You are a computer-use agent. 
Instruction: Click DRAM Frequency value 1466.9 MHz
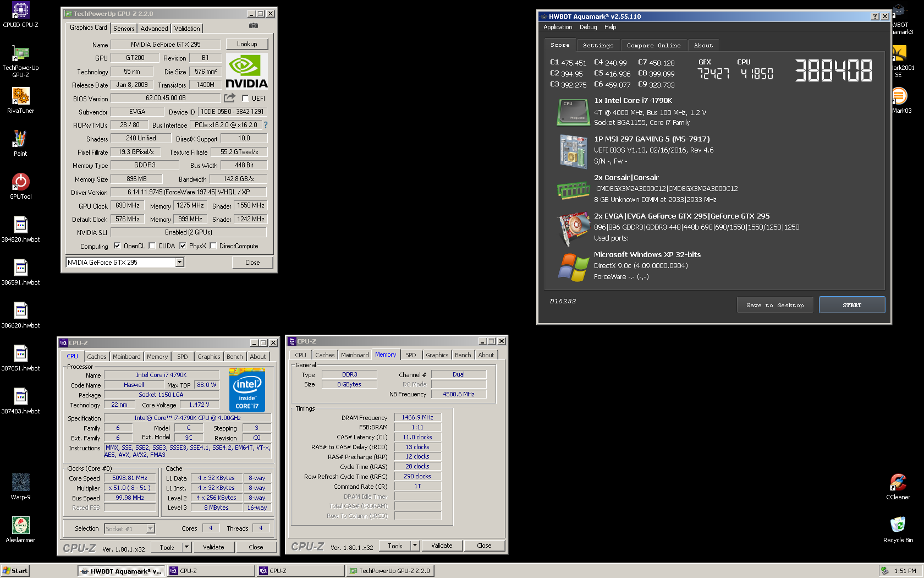pos(417,417)
